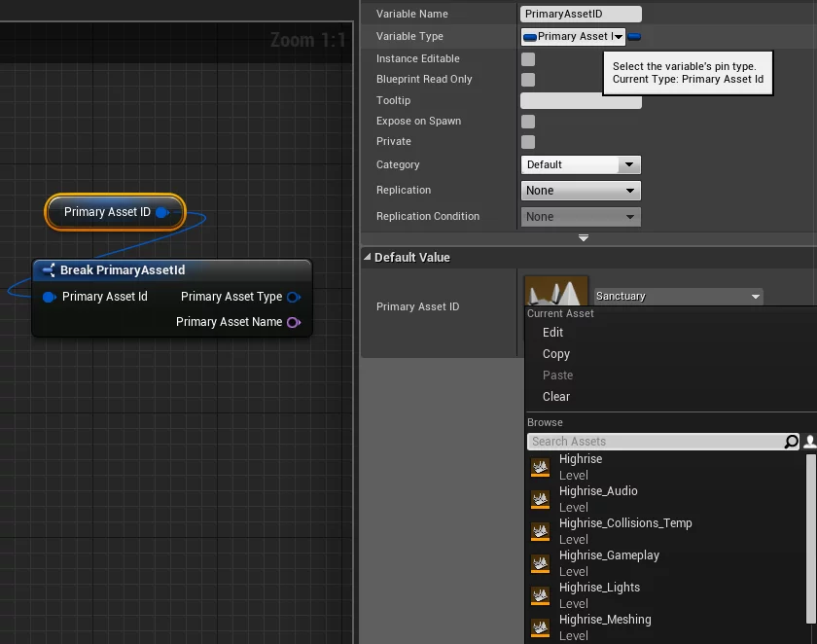Click the Highrise_Collisions_Temp level icon

tap(540, 532)
